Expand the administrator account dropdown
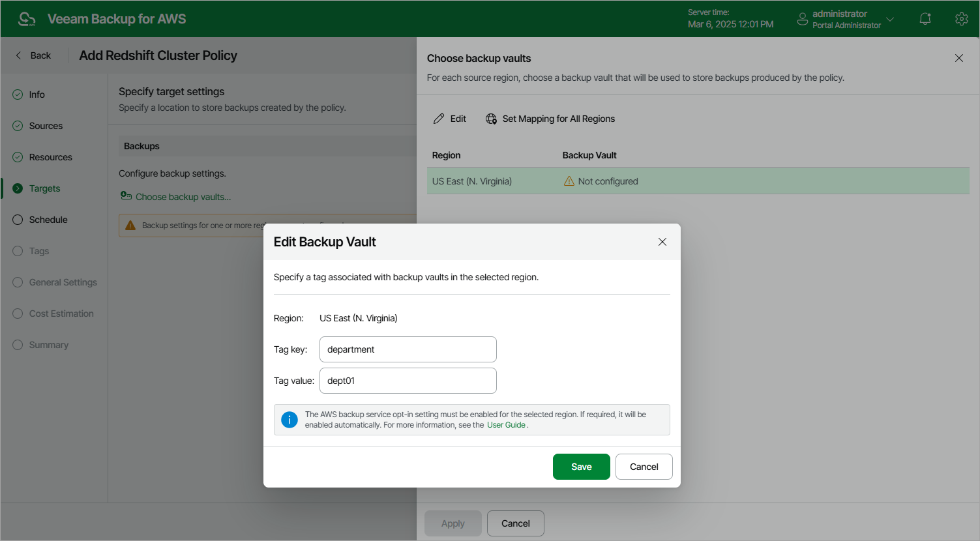Image resolution: width=980 pixels, height=541 pixels. tap(890, 19)
